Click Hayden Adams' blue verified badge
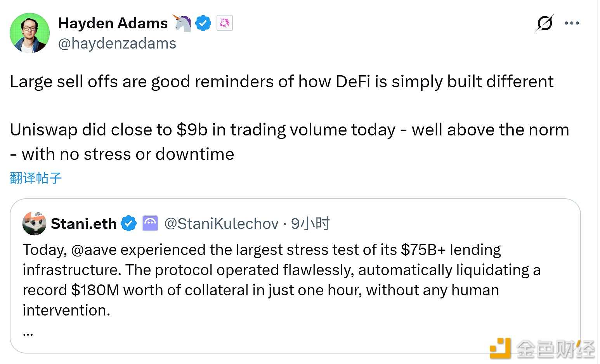The height and width of the screenshot is (364, 600). (203, 23)
